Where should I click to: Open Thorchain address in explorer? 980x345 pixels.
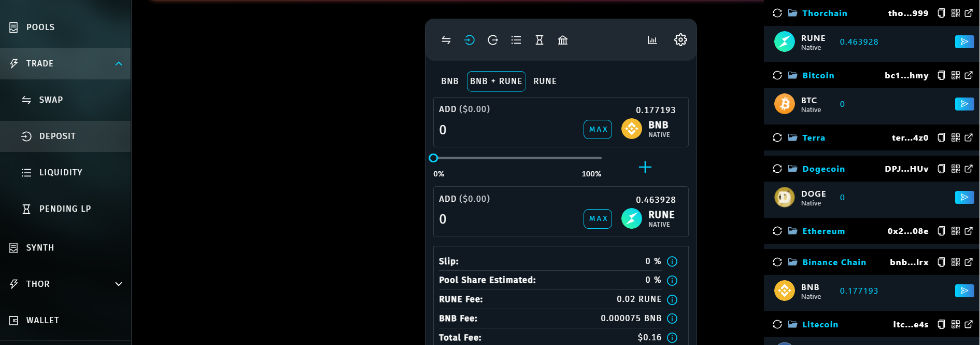(969, 13)
